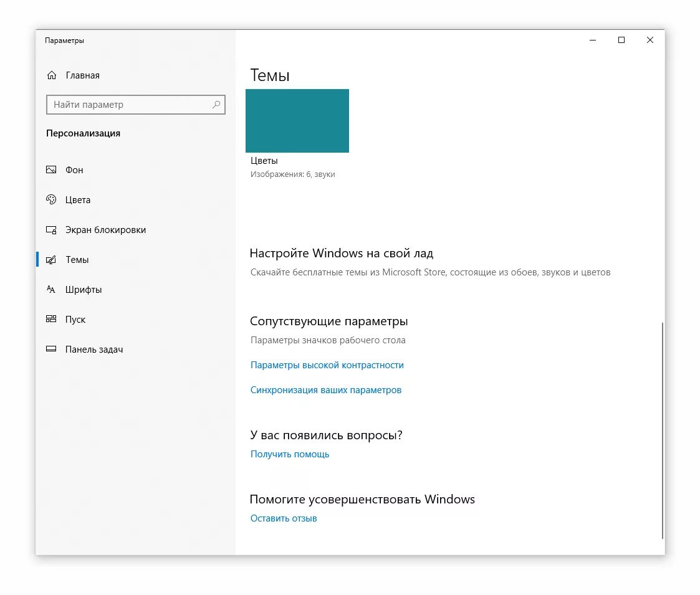Click the teal preview of Цветы theme

coord(297,121)
